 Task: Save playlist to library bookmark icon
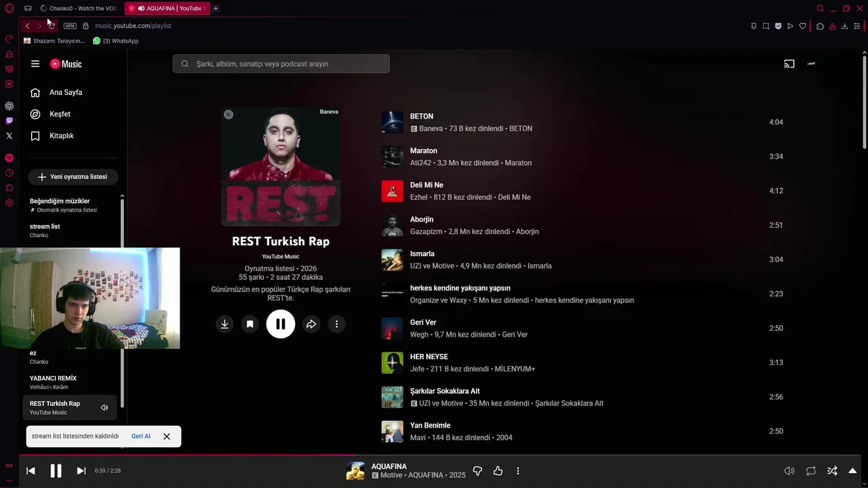point(250,324)
